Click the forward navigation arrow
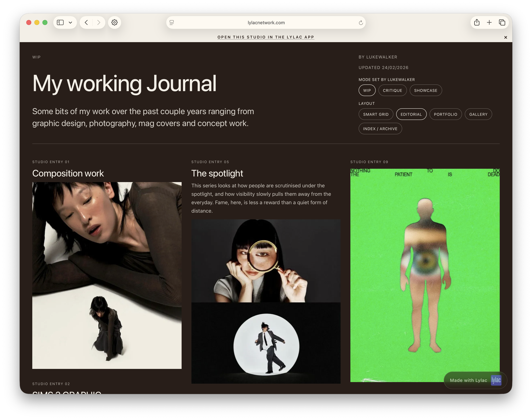 pyautogui.click(x=99, y=22)
